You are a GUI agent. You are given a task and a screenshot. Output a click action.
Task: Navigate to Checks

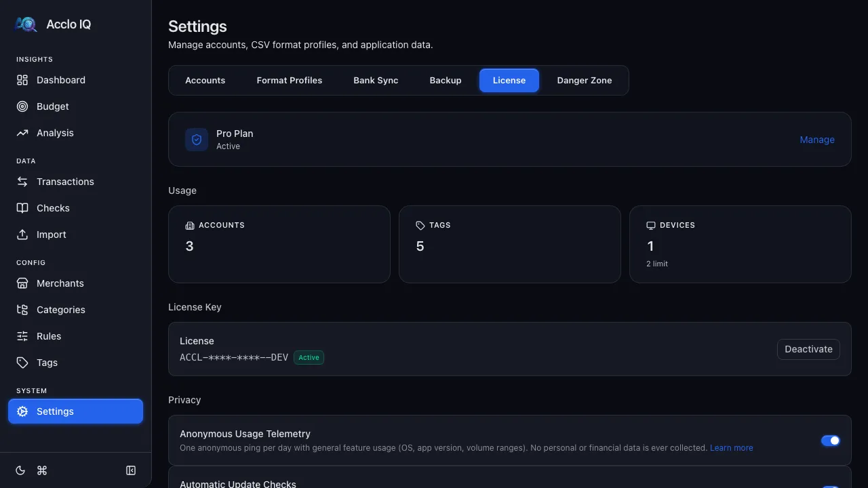(75, 208)
